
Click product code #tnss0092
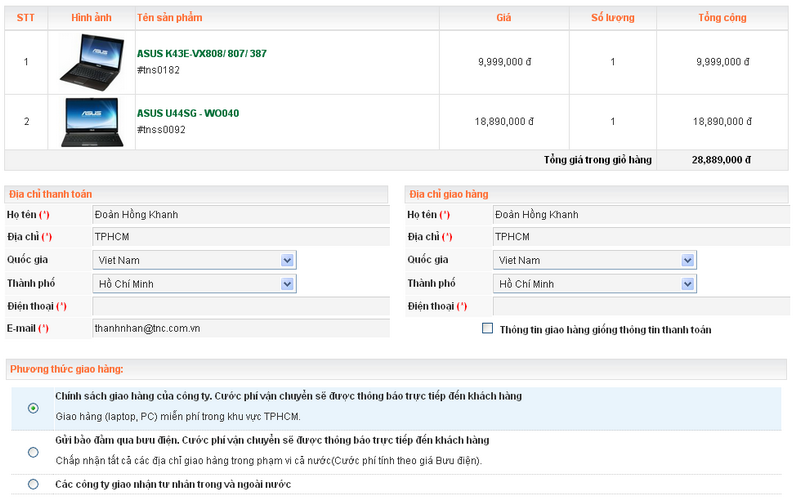click(x=161, y=130)
